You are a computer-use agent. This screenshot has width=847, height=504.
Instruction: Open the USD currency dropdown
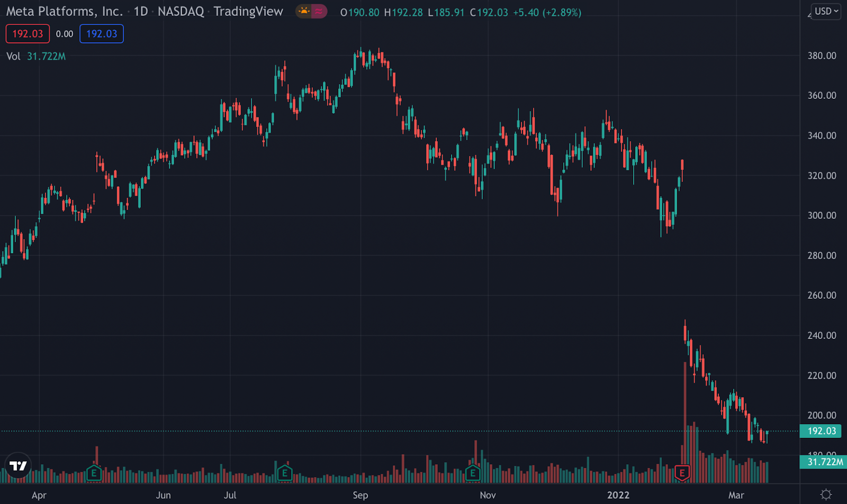tap(826, 11)
